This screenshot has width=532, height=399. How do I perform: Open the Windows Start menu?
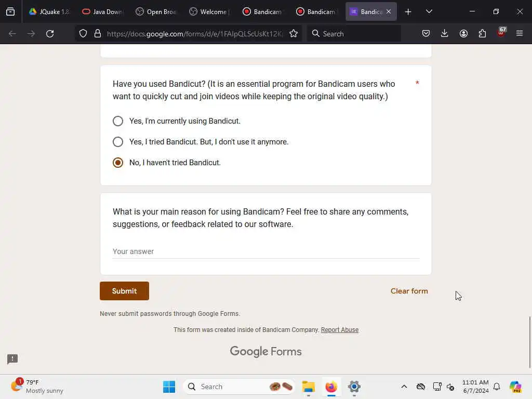click(169, 387)
